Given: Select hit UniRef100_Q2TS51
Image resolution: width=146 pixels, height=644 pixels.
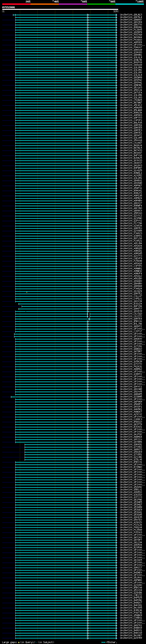Looking at the screenshot, I should pyautogui.click(x=131, y=346).
